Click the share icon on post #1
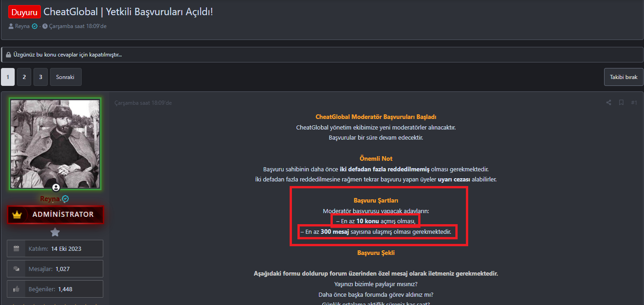 pos(609,102)
